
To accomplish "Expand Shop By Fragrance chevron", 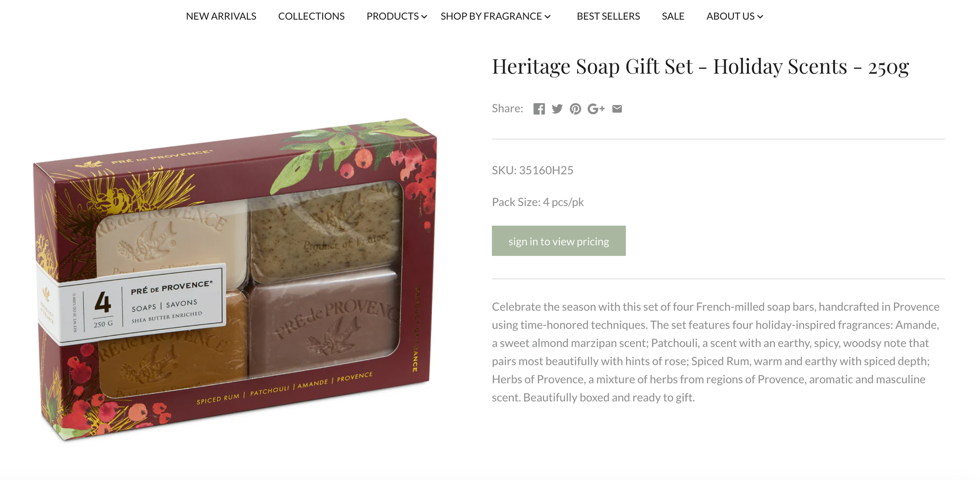I will point(547,17).
